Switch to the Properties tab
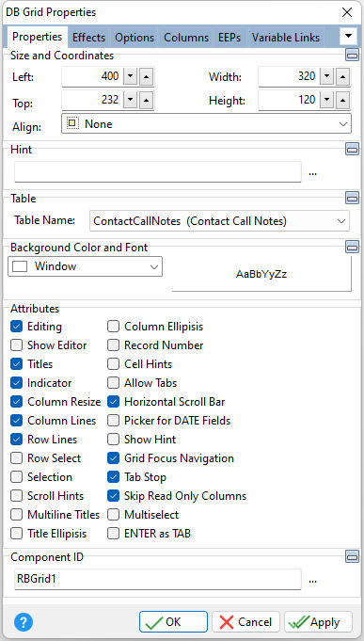364x641 pixels. click(38, 37)
